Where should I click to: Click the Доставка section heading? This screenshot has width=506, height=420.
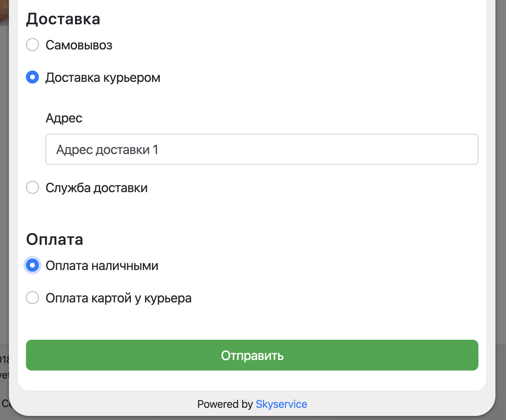point(63,19)
